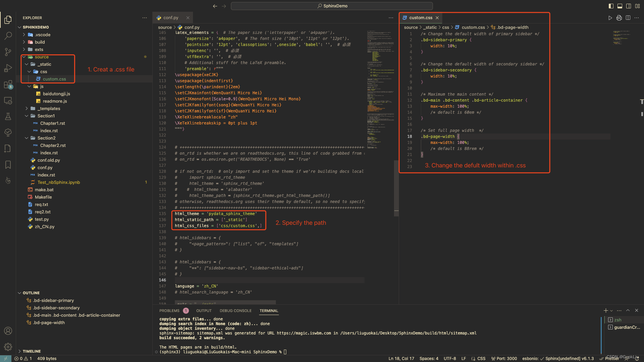Screen dimensions: 644x362
Task: Open the DEBUG CONSOLE panel tab
Action: (x=235, y=311)
